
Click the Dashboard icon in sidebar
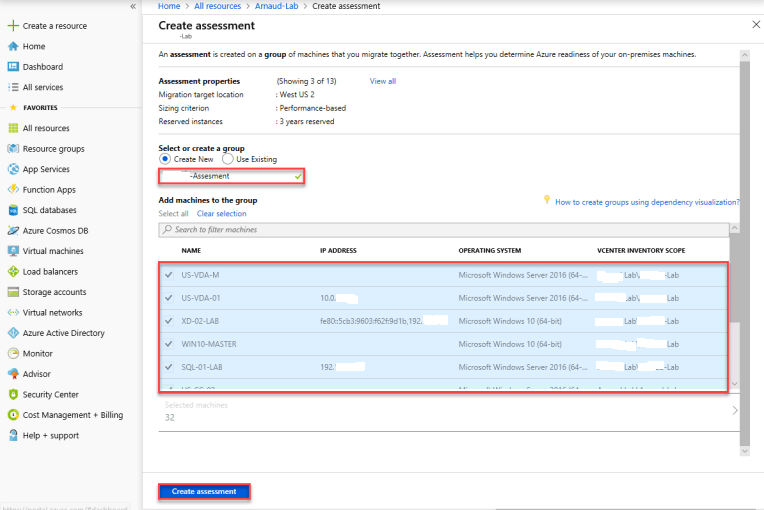[13, 67]
